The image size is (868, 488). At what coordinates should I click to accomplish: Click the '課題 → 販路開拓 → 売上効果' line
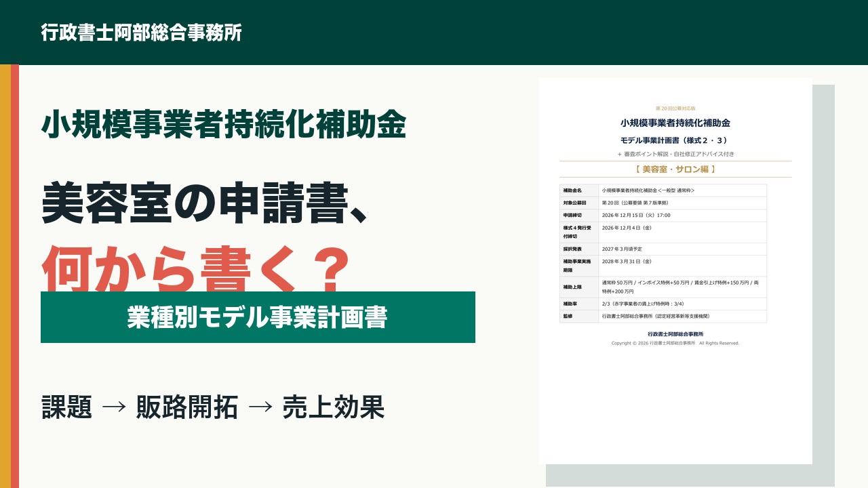pyautogui.click(x=213, y=407)
